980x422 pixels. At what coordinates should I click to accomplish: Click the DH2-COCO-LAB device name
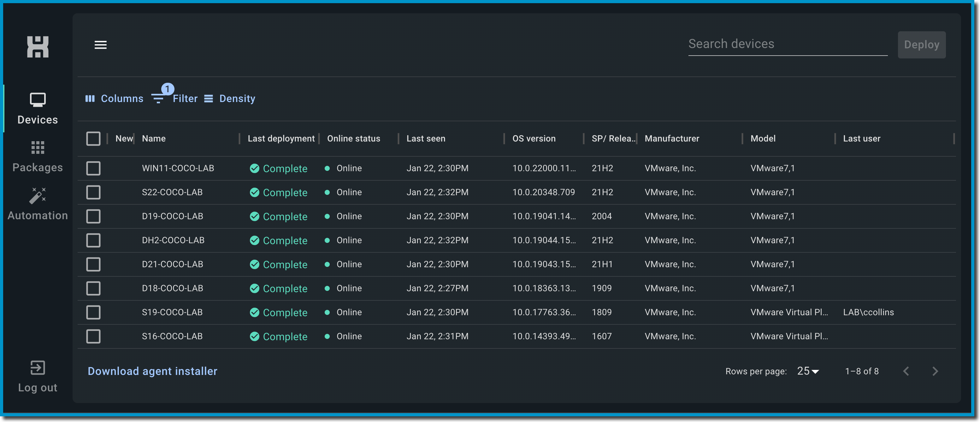coord(173,240)
